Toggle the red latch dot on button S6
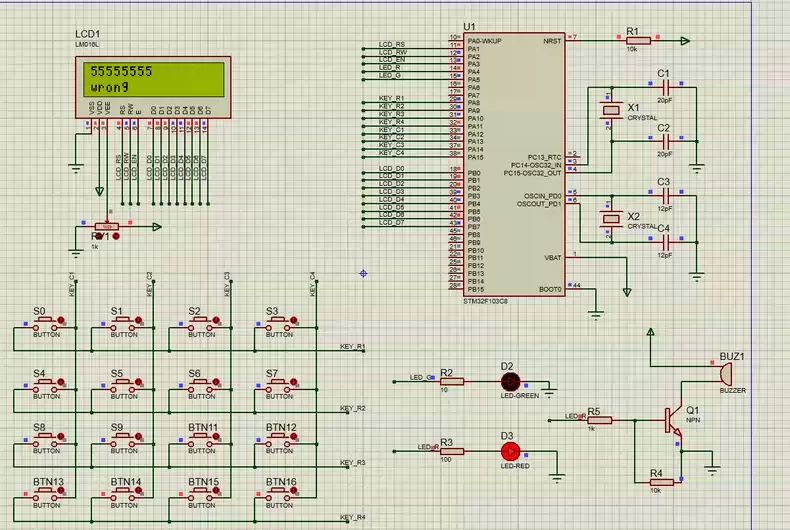Viewport: 790px width, 530px height. pos(216,382)
